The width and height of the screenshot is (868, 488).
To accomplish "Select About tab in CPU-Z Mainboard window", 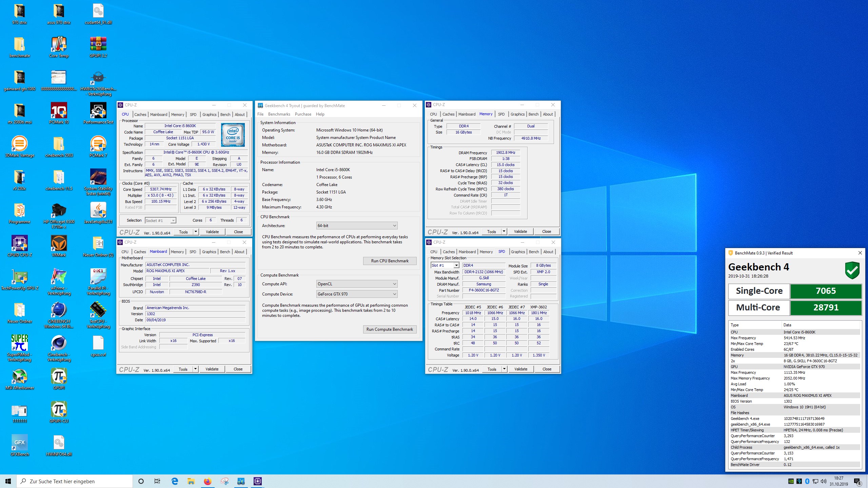I will click(x=239, y=252).
